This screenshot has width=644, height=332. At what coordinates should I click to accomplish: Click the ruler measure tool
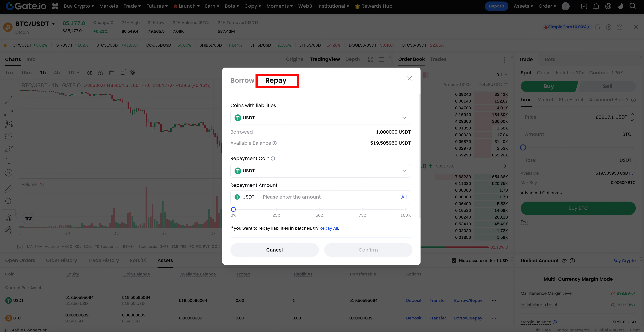(8, 189)
